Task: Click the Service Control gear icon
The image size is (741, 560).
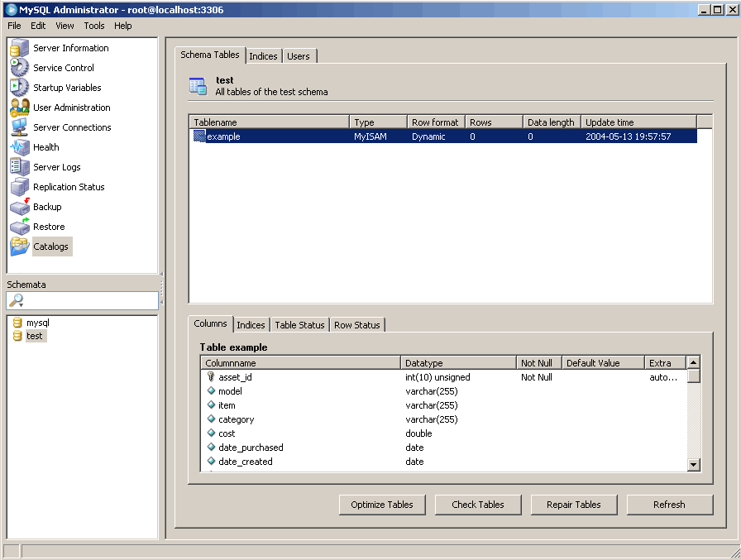Action: [19, 68]
